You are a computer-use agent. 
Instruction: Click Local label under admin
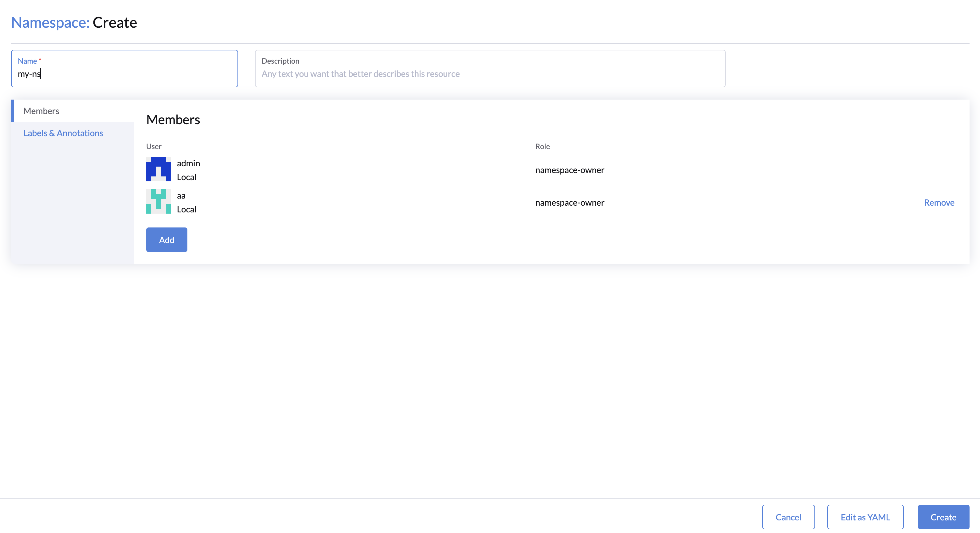pos(186,177)
